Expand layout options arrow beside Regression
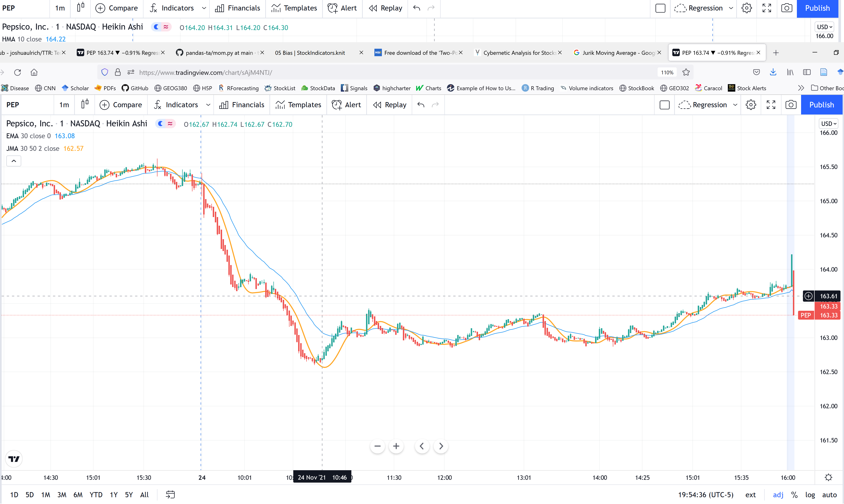The width and height of the screenshot is (844, 504). coord(735,105)
